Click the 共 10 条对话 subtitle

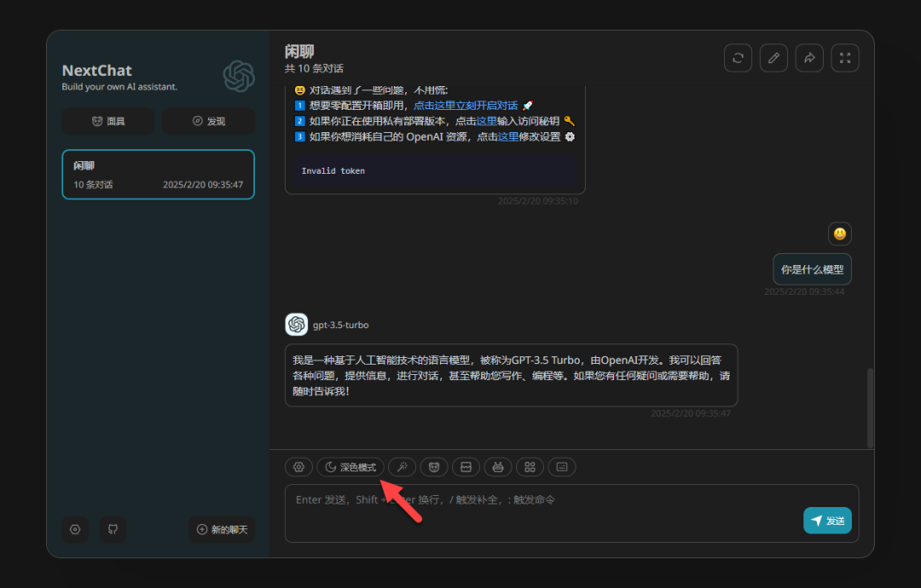[314, 69]
